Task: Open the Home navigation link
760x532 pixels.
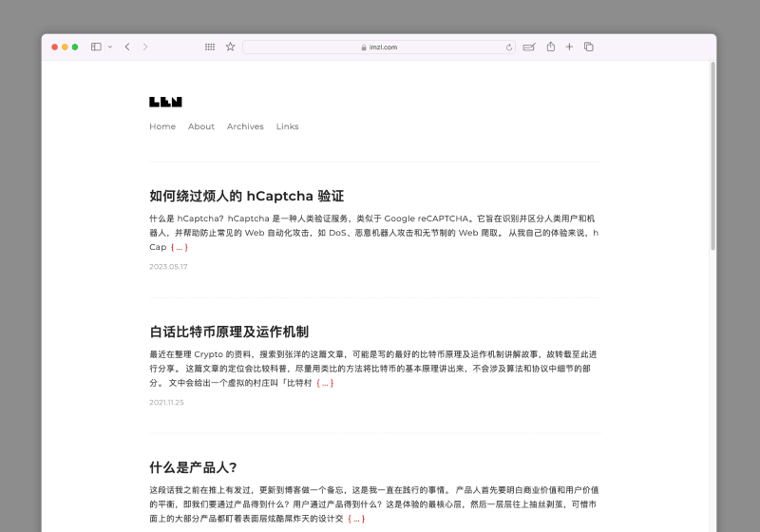Action: point(162,126)
